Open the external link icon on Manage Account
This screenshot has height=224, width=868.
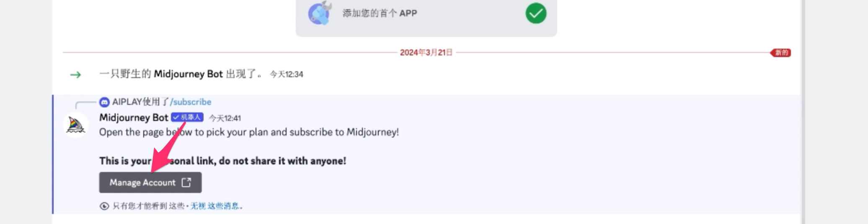[x=186, y=182]
